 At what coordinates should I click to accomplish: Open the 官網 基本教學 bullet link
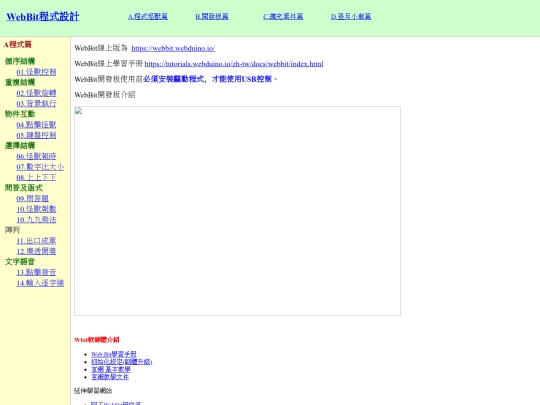pyautogui.click(x=111, y=369)
